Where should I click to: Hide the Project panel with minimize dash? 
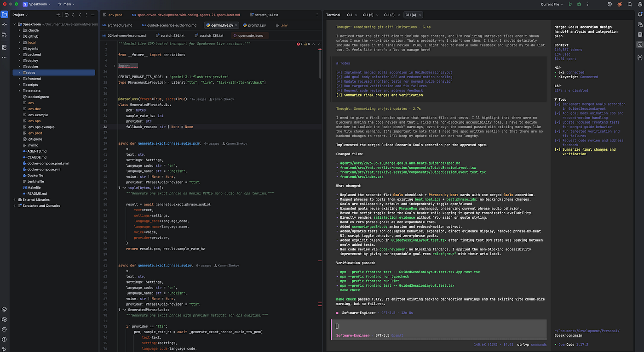tap(93, 15)
